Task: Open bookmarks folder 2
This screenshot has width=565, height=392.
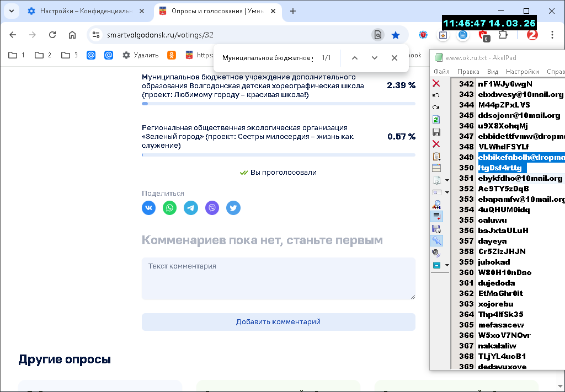Action: pos(43,55)
